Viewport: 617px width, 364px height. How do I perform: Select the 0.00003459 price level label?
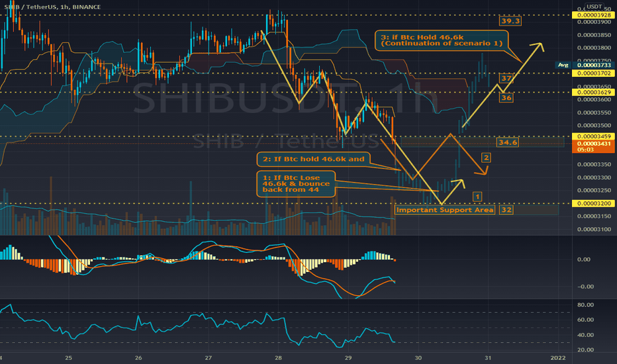(x=593, y=136)
